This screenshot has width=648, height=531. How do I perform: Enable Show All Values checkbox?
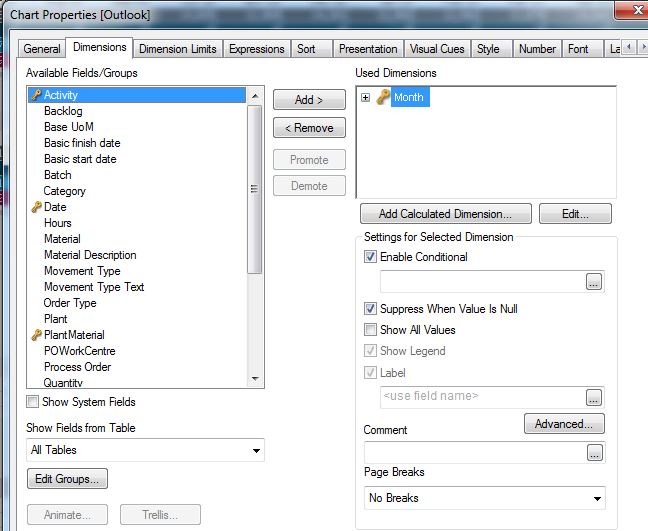(370, 330)
